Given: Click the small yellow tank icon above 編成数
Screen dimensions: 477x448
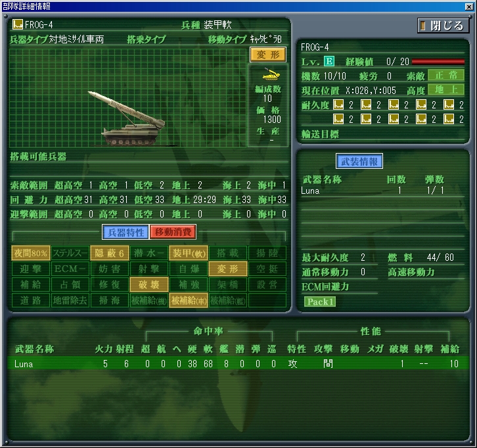Looking at the screenshot, I should coord(271,74).
